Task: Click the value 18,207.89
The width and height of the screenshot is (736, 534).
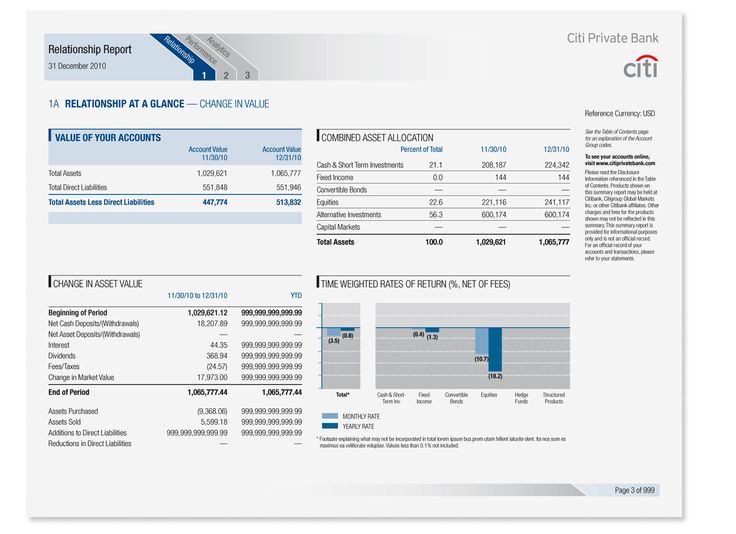Action: point(212,323)
